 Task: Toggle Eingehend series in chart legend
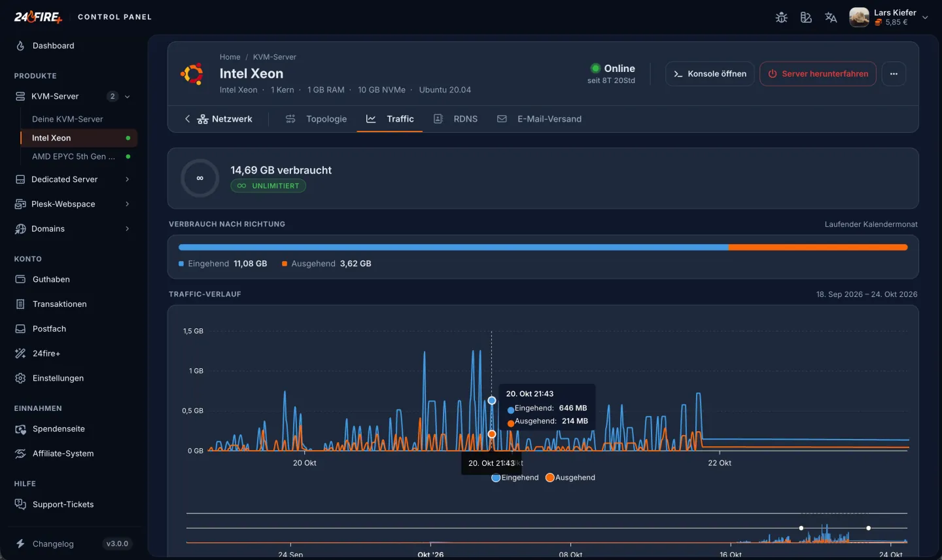point(515,478)
